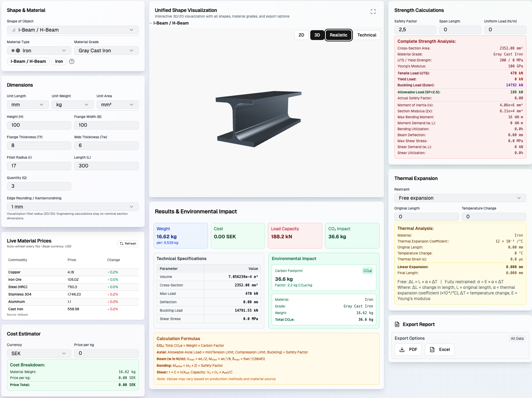Click the I-Beam / H-Beam tag chip
The width and height of the screenshot is (532, 398).
tap(28, 61)
